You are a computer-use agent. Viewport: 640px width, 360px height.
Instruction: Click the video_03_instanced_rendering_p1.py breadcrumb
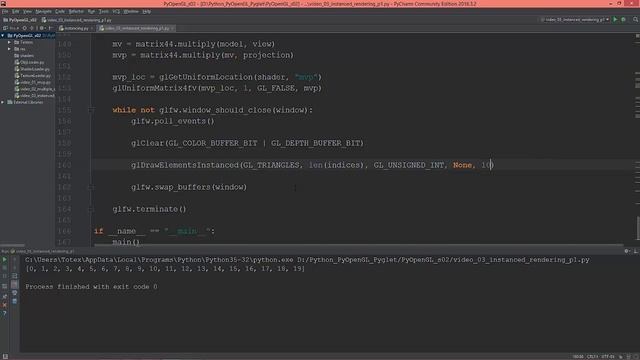click(76, 20)
